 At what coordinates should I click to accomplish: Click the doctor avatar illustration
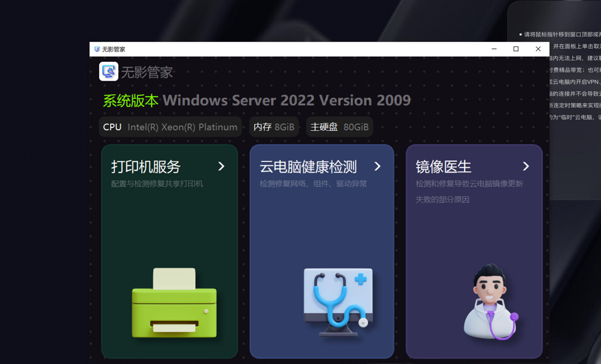click(491, 302)
